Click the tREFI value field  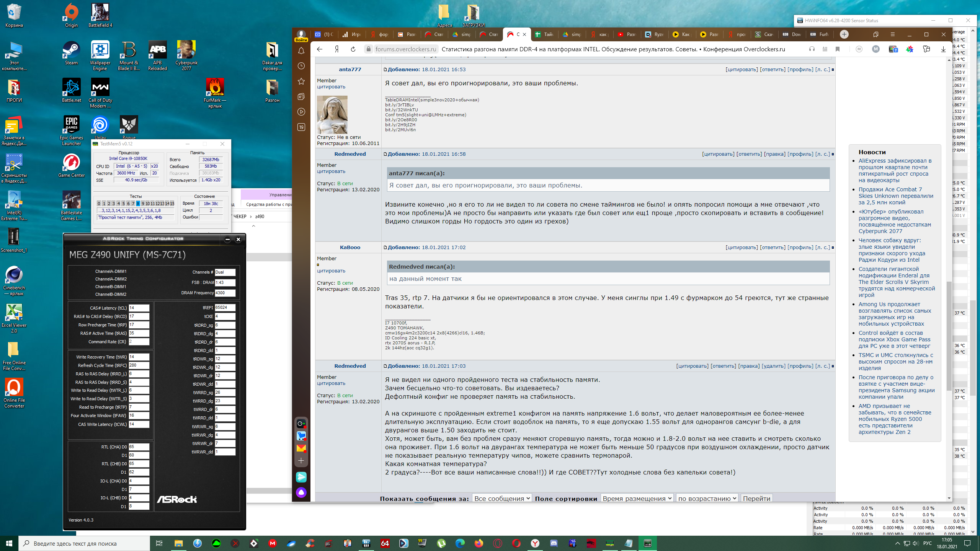click(x=225, y=307)
